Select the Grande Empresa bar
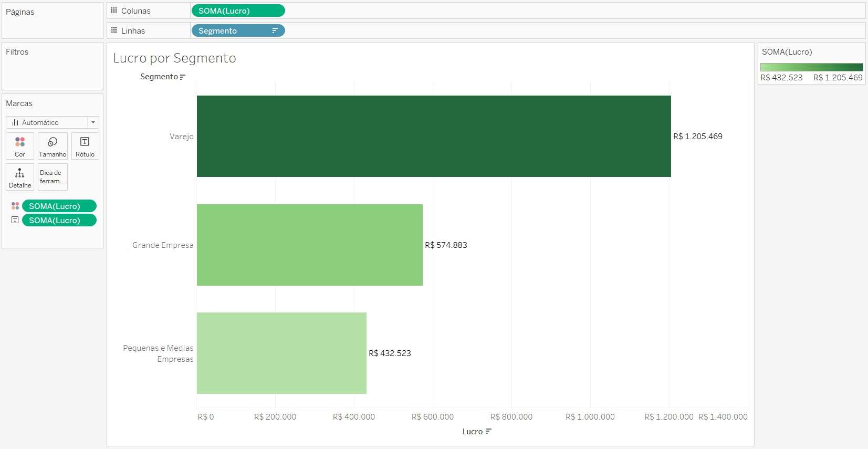Viewport: 868px width, 449px height. 310,245
